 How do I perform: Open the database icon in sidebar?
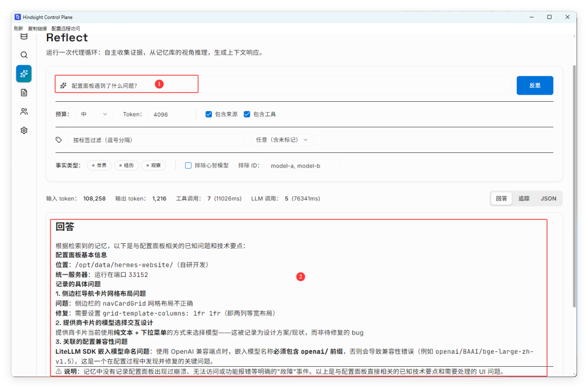click(24, 36)
